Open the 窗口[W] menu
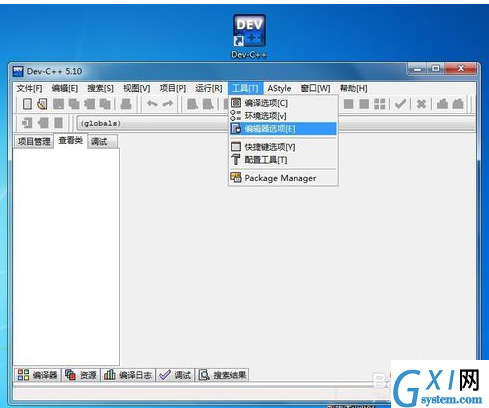The width and height of the screenshot is (489, 408). pos(315,88)
